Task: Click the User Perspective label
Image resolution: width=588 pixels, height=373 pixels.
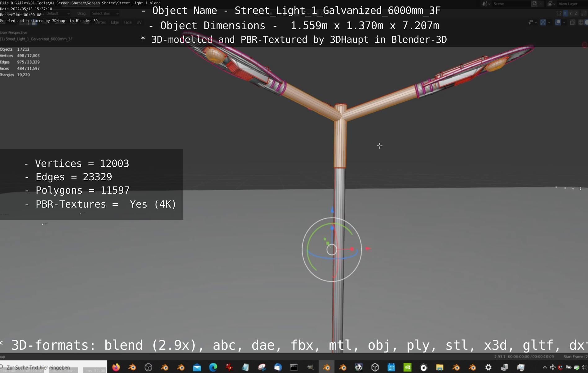Action: (14, 33)
